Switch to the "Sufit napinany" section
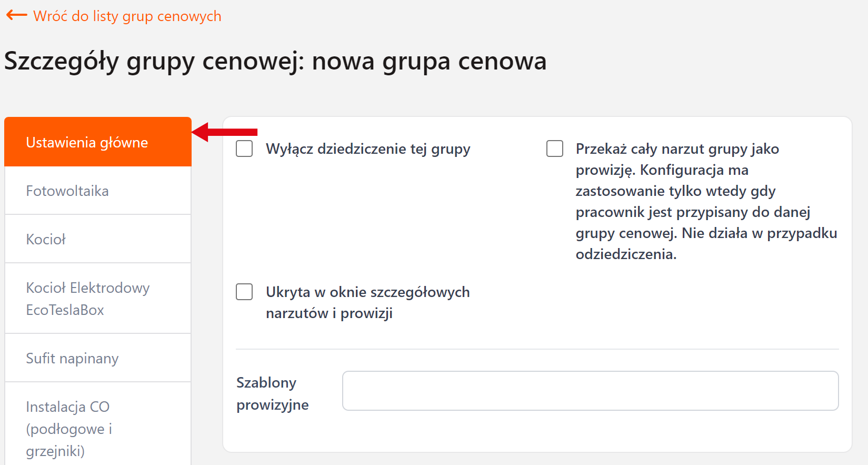 point(72,358)
